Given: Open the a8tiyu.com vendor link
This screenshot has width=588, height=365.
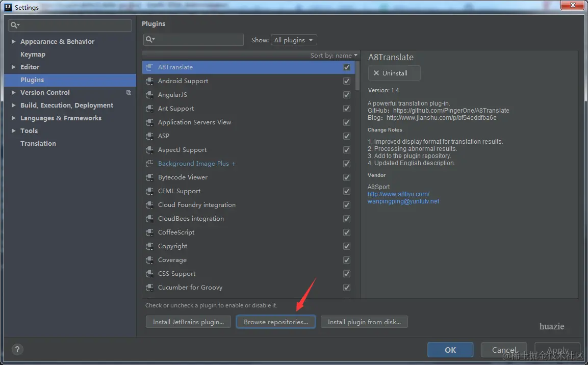Looking at the screenshot, I should tap(398, 194).
